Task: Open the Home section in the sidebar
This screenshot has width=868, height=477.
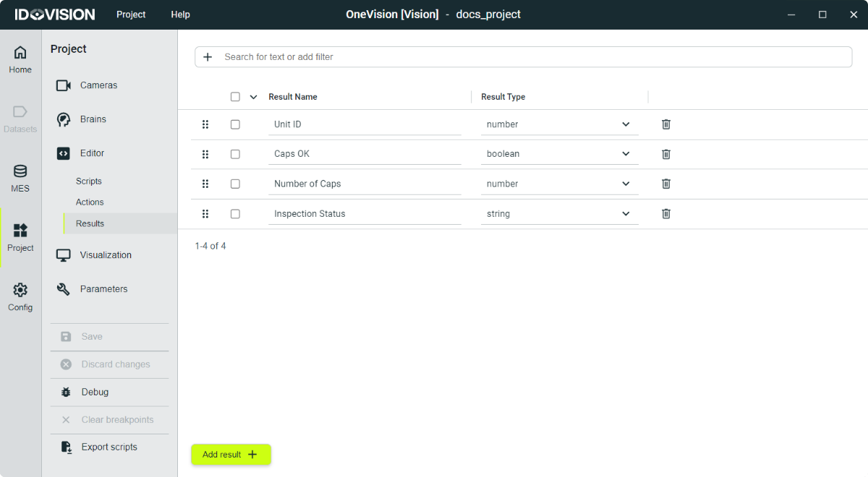Action: (x=20, y=59)
